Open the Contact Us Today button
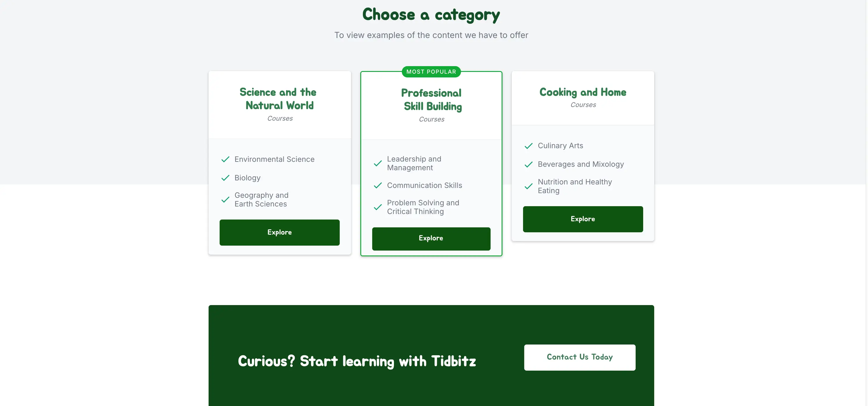 tap(580, 358)
